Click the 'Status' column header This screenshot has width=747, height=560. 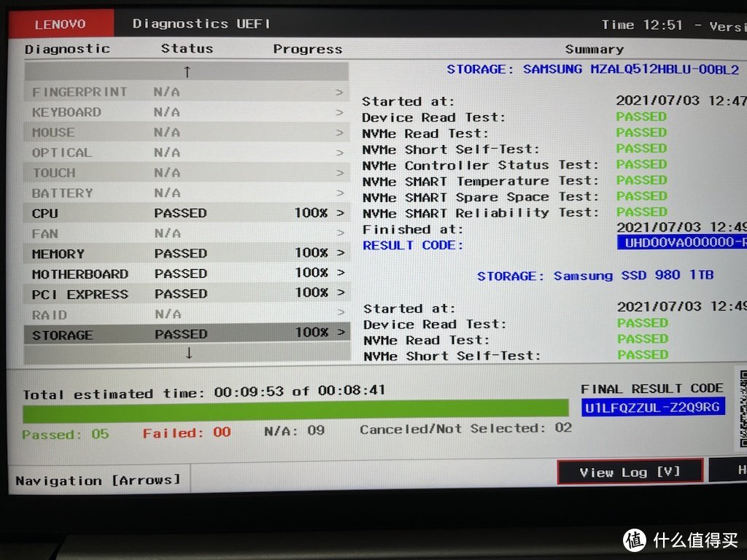tap(187, 49)
